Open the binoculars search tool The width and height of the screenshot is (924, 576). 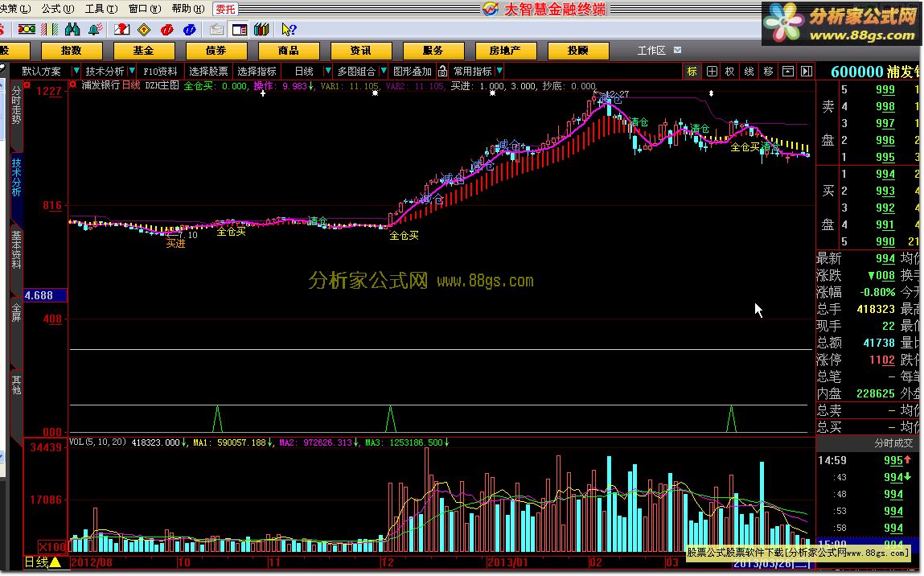point(72,29)
